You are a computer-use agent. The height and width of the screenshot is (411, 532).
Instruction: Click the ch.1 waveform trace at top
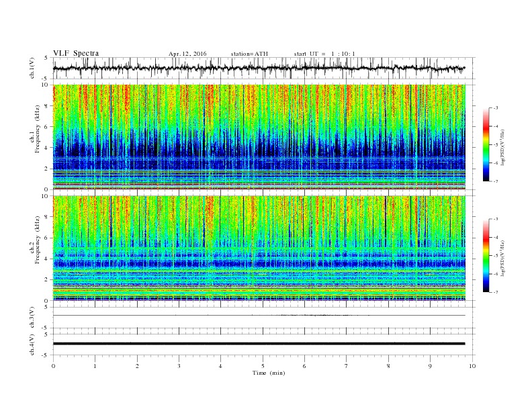(x=259, y=68)
